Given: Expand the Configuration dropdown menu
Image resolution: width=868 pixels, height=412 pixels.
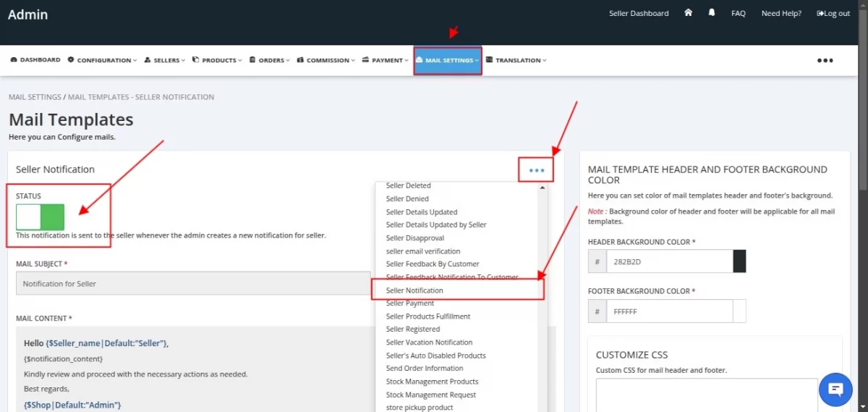Looking at the screenshot, I should point(102,60).
